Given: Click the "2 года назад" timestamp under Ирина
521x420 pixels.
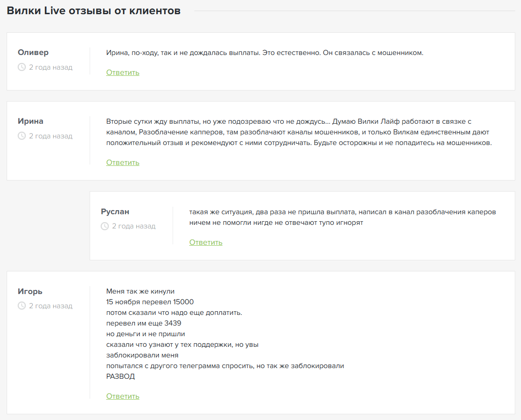Looking at the screenshot, I should [51, 136].
